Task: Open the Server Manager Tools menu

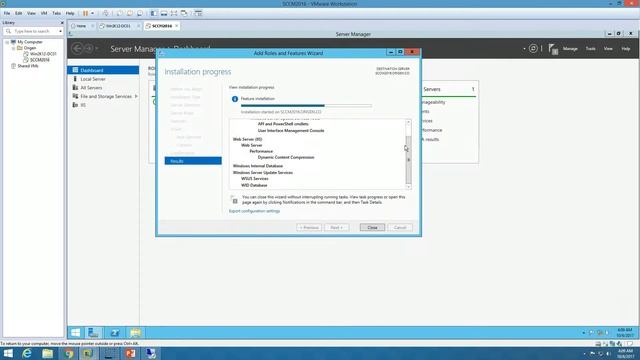Action: (591, 49)
